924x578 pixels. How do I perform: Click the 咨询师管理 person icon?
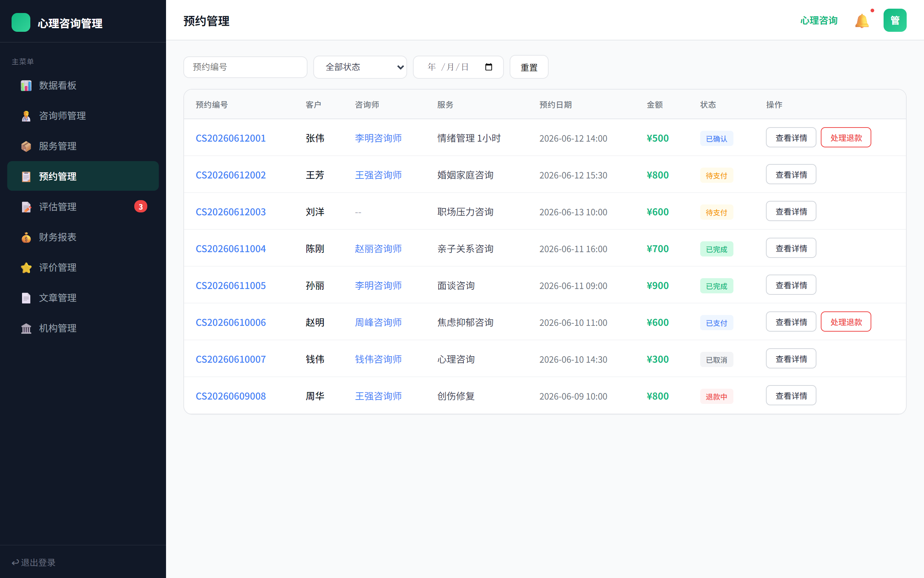pyautogui.click(x=26, y=116)
